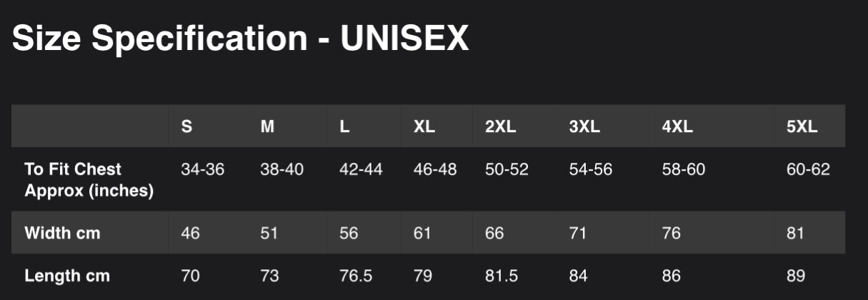The height and width of the screenshot is (300, 868).
Task: Select the 76.5 length value for size L
Action: [x=355, y=276]
